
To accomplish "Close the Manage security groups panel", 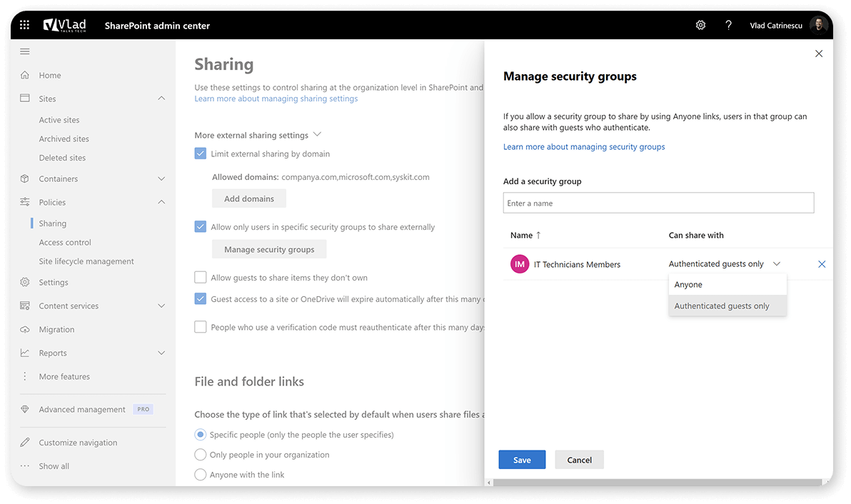I will click(818, 53).
